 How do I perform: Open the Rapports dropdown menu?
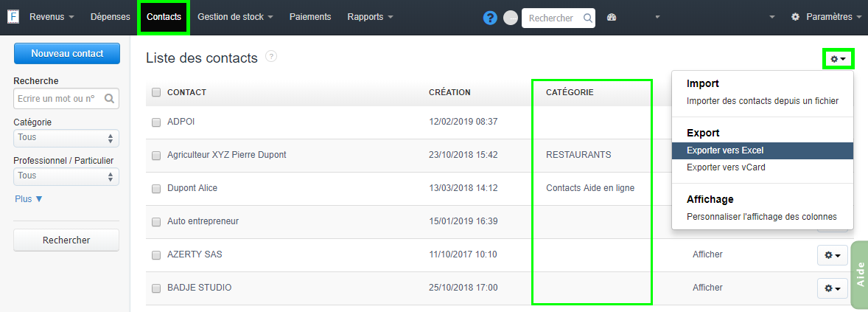coord(371,17)
